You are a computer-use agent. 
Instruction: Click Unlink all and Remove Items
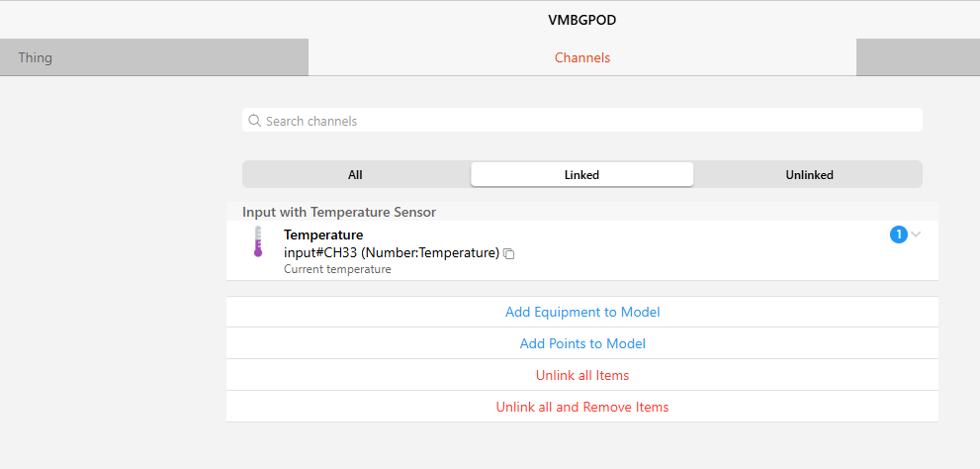[582, 407]
